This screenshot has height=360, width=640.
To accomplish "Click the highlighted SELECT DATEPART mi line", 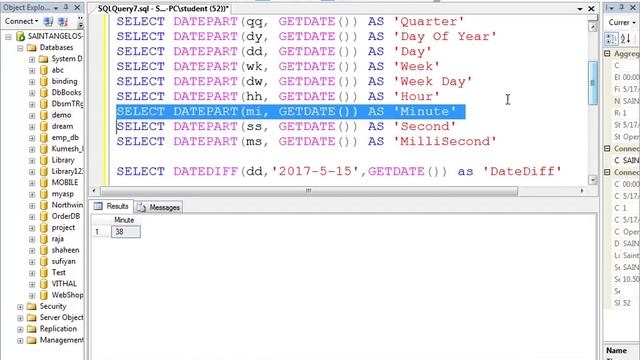I will point(291,111).
